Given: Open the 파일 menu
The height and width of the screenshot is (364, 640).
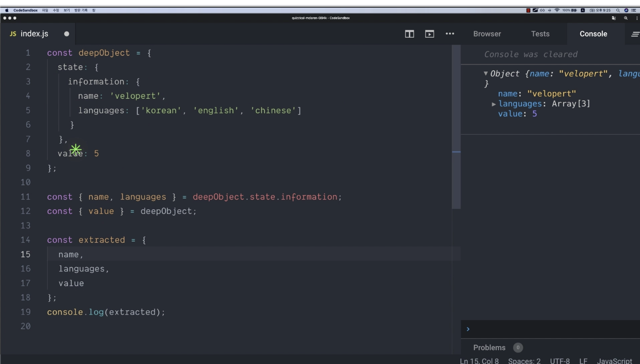Looking at the screenshot, I should pos(45,10).
